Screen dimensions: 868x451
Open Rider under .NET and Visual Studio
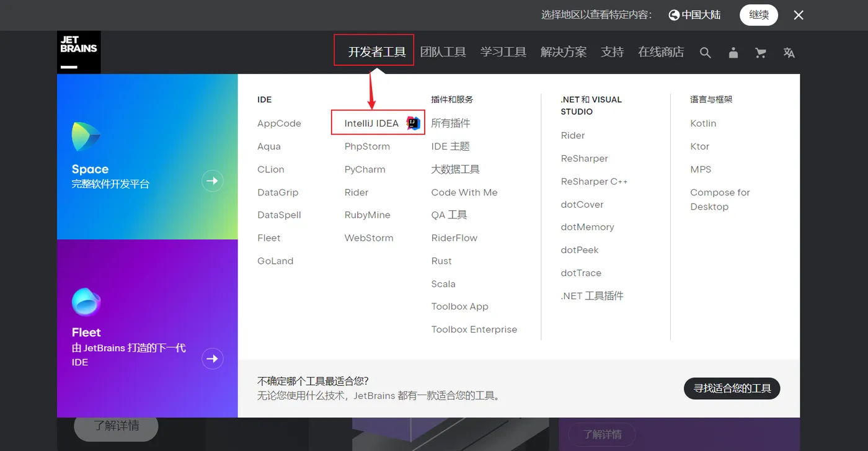click(x=573, y=136)
